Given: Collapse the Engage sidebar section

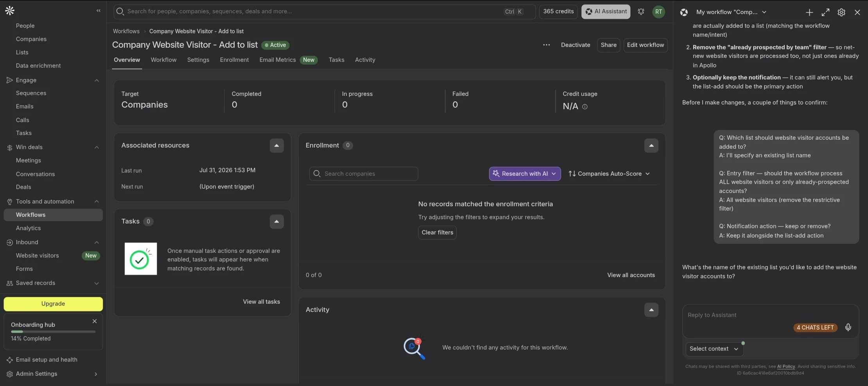Looking at the screenshot, I should coord(97,80).
